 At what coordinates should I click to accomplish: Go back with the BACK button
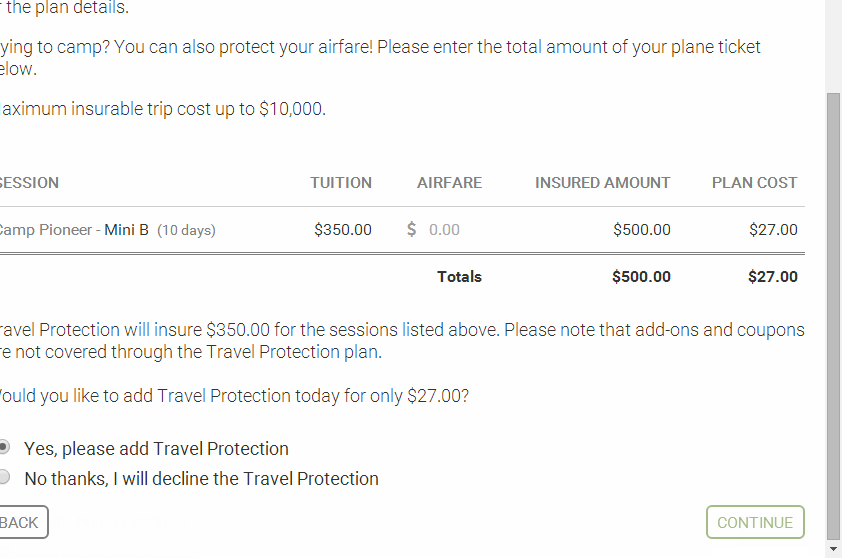(x=20, y=522)
